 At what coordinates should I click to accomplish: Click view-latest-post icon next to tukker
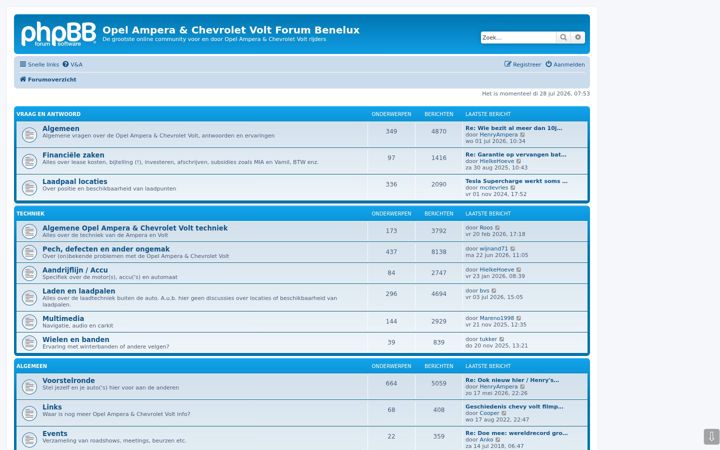502,340
